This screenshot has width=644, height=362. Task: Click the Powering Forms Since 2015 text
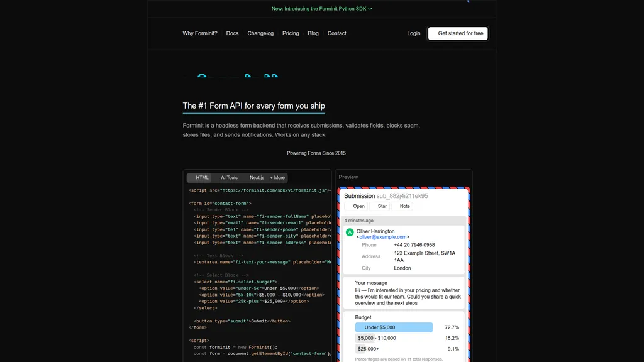(x=316, y=153)
